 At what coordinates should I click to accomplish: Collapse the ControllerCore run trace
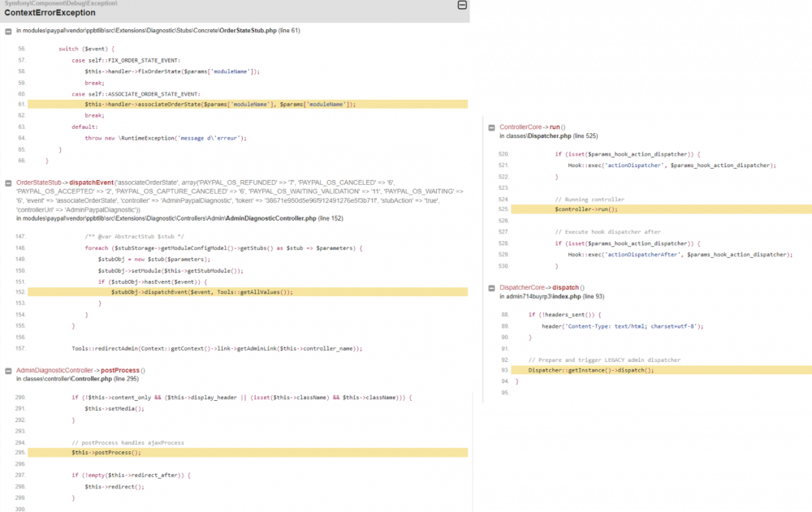point(491,127)
